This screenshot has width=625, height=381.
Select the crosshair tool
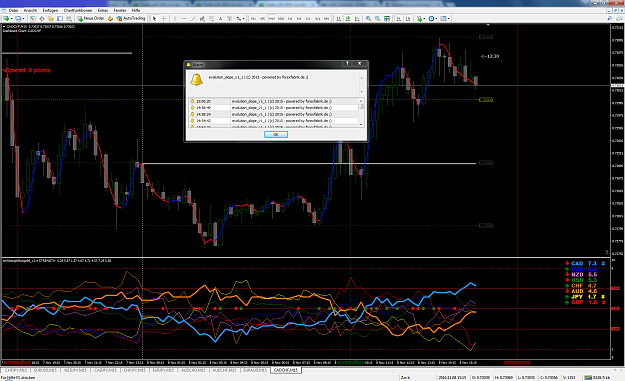point(163,18)
